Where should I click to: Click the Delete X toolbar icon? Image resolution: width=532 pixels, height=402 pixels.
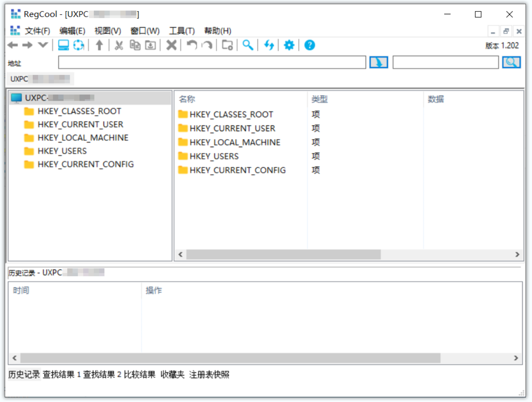[x=171, y=45]
